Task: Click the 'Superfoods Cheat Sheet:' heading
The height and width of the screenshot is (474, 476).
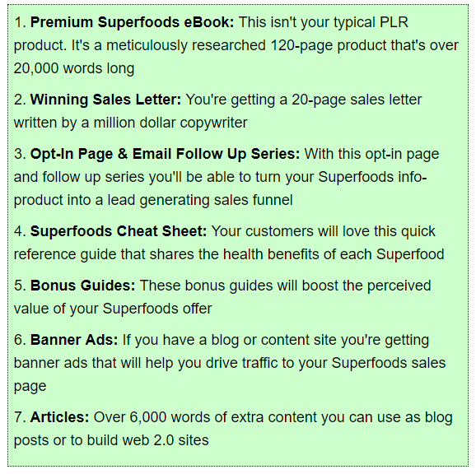Action: click(x=119, y=231)
